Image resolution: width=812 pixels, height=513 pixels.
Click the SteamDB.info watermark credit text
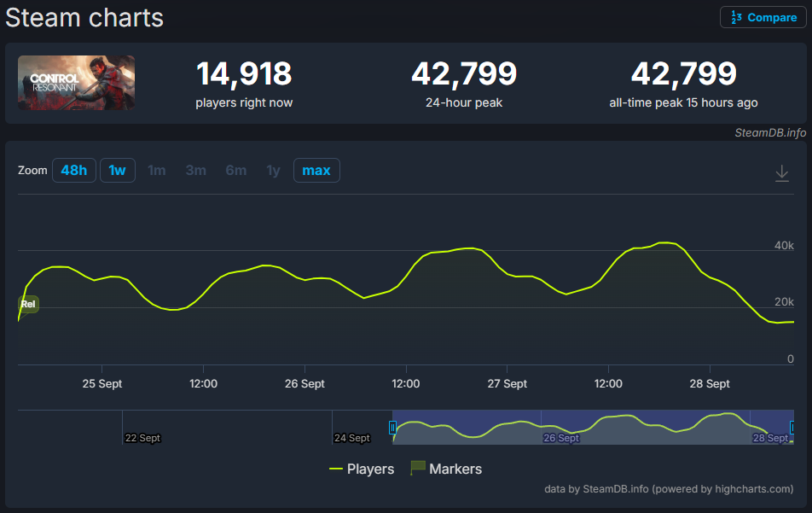pyautogui.click(x=770, y=132)
